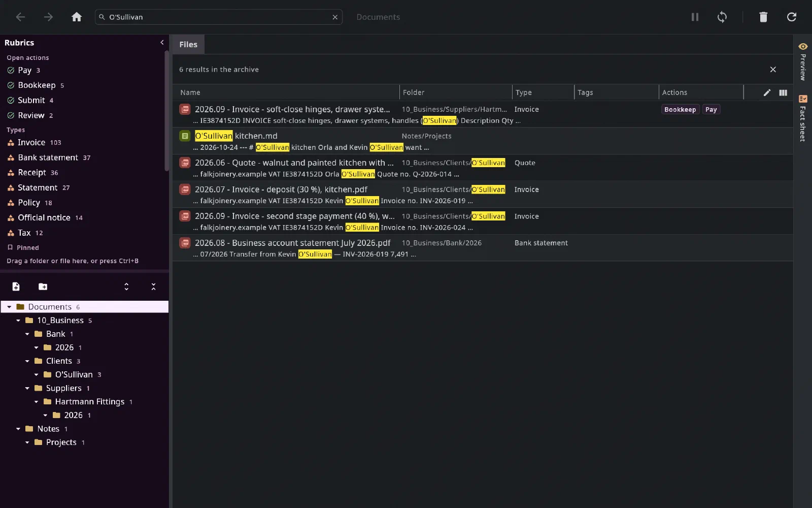812x508 pixels.
Task: Click the pencil edit icon
Action: click(767, 92)
